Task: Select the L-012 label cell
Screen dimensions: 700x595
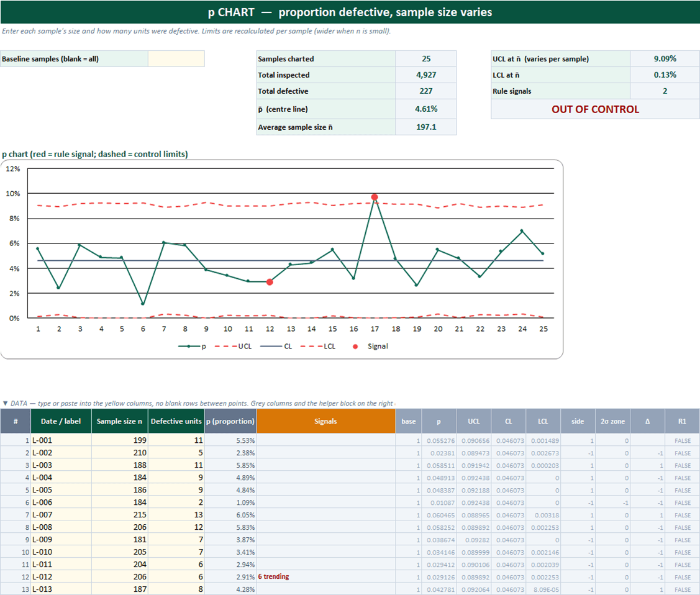Action: click(x=61, y=577)
